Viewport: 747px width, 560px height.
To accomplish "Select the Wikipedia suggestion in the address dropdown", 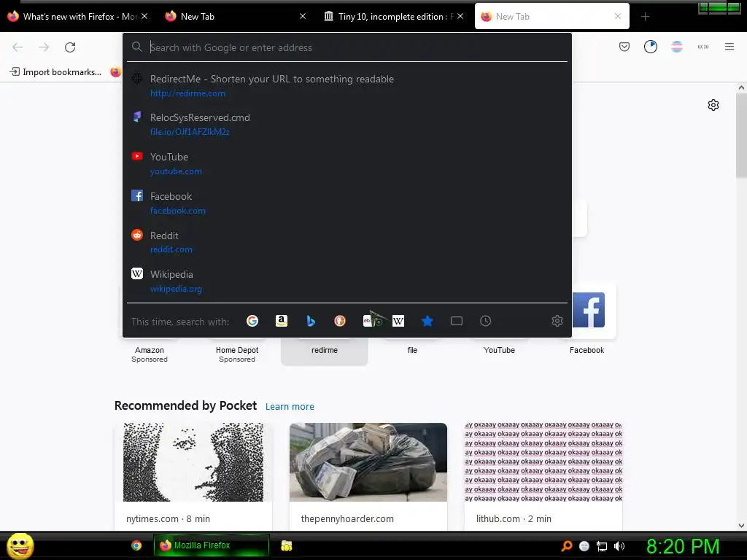I will click(x=347, y=281).
